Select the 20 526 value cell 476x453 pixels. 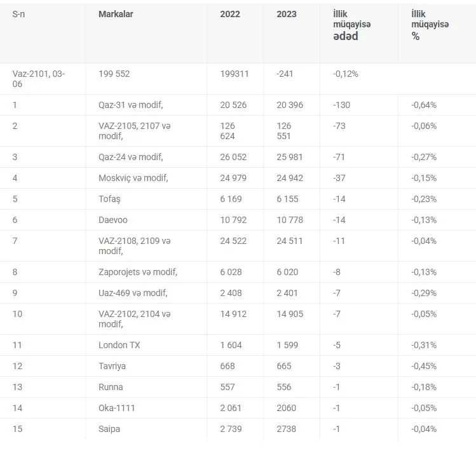(x=233, y=105)
